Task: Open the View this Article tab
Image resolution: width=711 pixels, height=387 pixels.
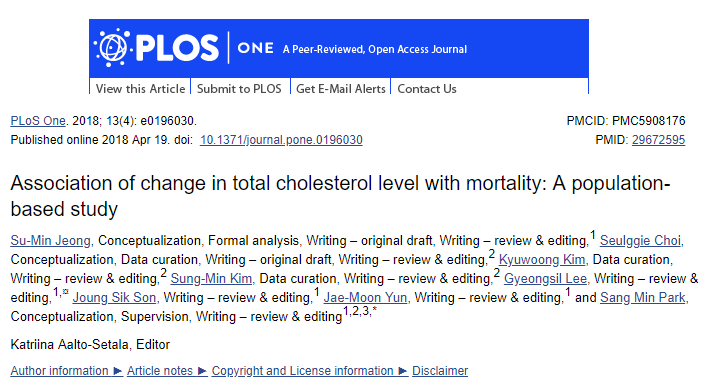Action: 140,88
